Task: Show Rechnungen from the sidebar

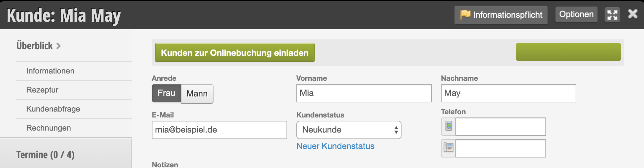Action: [49, 128]
